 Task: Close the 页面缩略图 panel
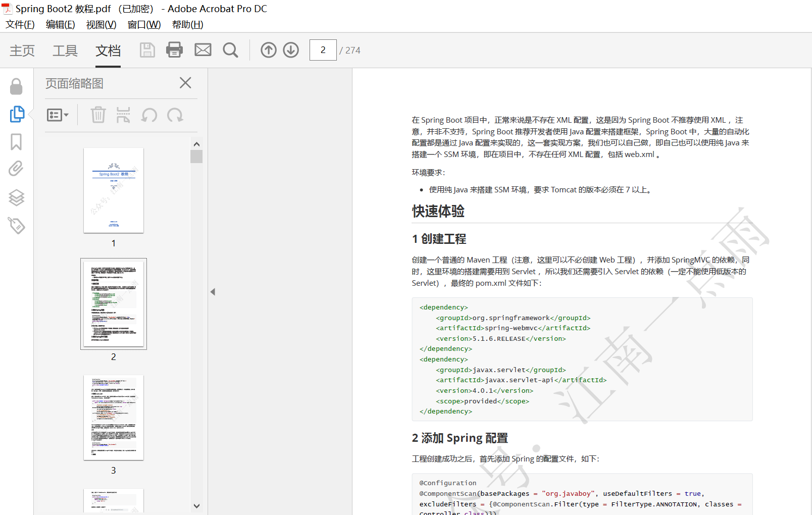(x=185, y=83)
